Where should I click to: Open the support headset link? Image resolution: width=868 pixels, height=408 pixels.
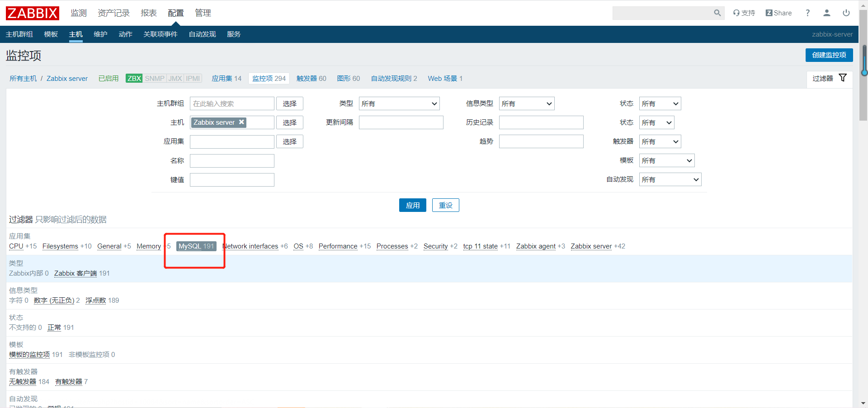click(744, 13)
